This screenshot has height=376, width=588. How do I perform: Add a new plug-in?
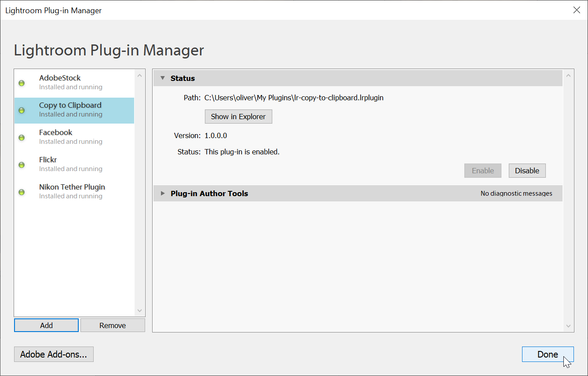[46, 325]
